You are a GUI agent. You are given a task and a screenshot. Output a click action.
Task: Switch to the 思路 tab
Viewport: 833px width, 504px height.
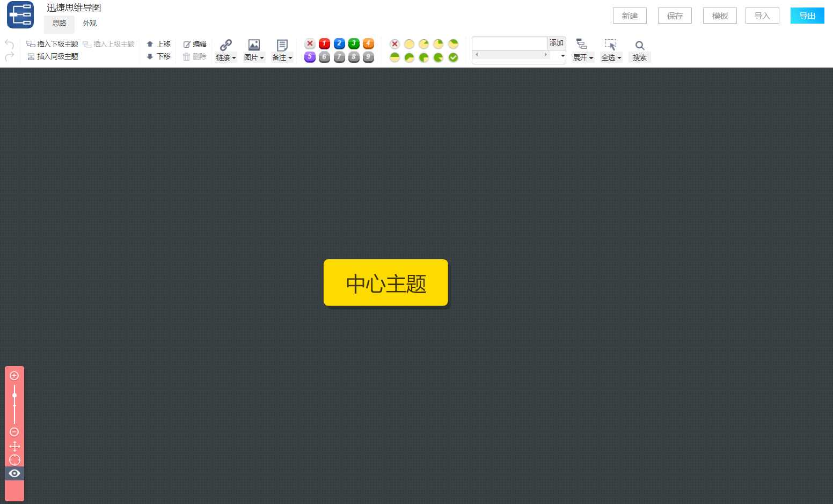59,24
